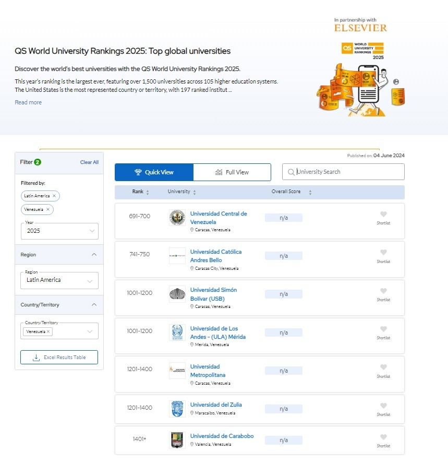Shortlist Universidad de Los Andes heart icon
Viewport: 448px width, 476px height.
click(x=383, y=329)
